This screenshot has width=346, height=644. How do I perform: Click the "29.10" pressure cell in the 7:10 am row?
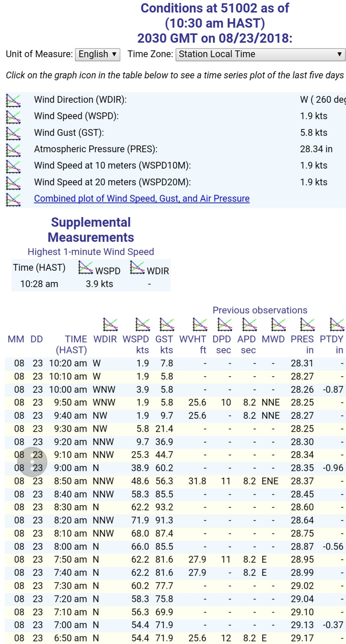click(302, 612)
